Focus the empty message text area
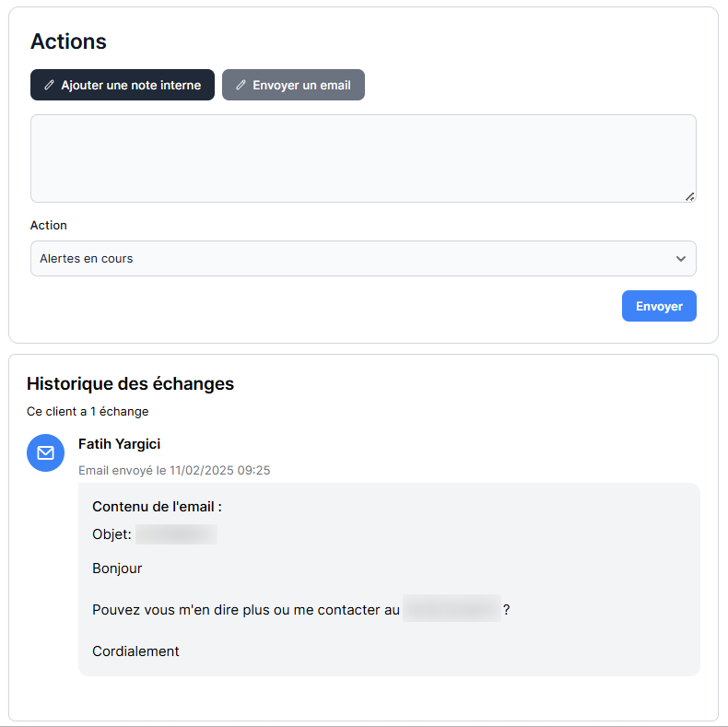This screenshot has width=728, height=727. [362, 158]
